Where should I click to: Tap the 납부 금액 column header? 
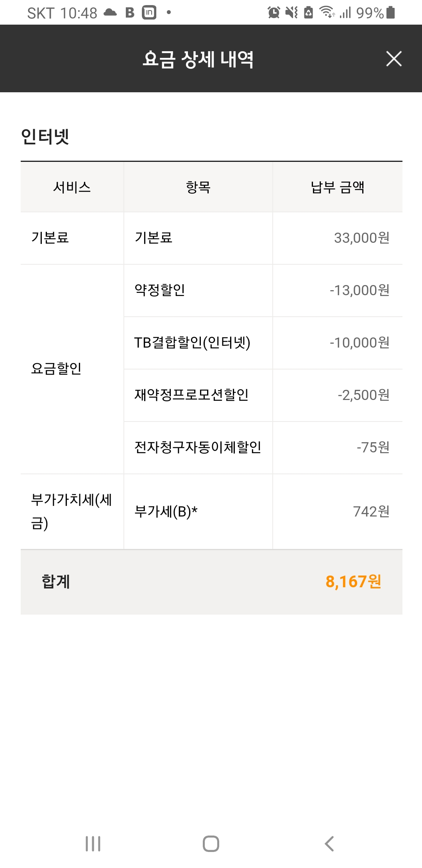click(x=338, y=187)
